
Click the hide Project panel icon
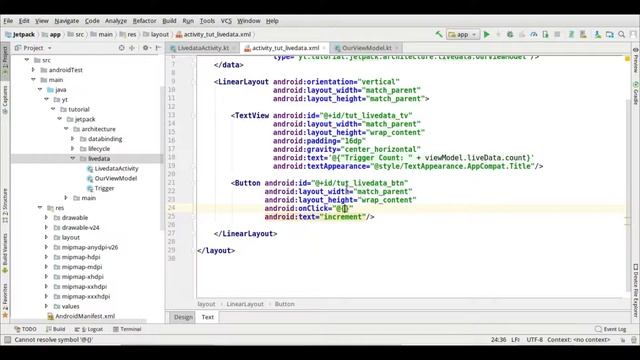158,48
